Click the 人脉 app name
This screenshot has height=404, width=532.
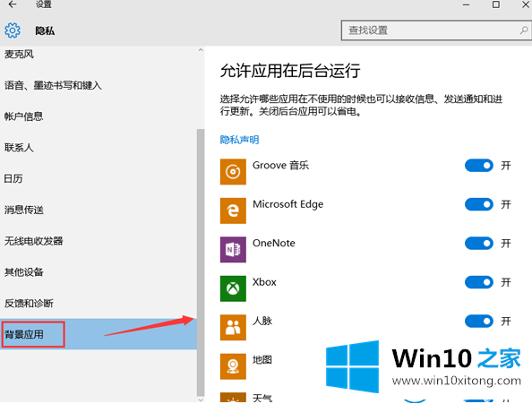pos(262,321)
